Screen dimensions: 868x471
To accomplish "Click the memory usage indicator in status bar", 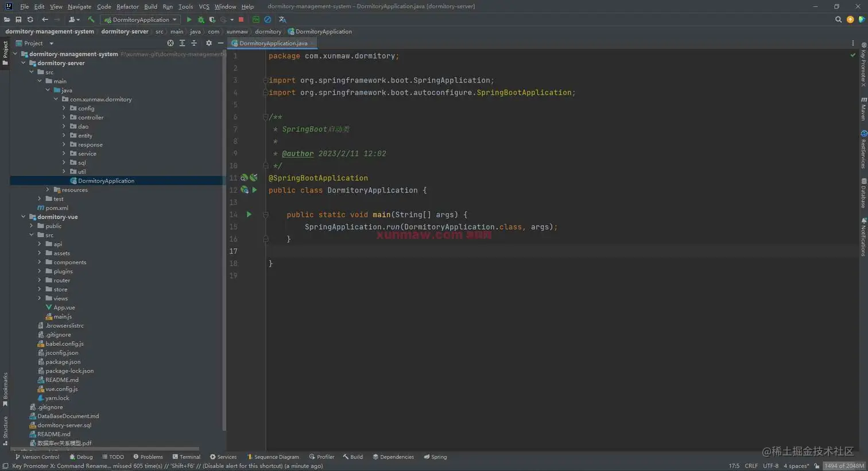I will [x=844, y=466].
